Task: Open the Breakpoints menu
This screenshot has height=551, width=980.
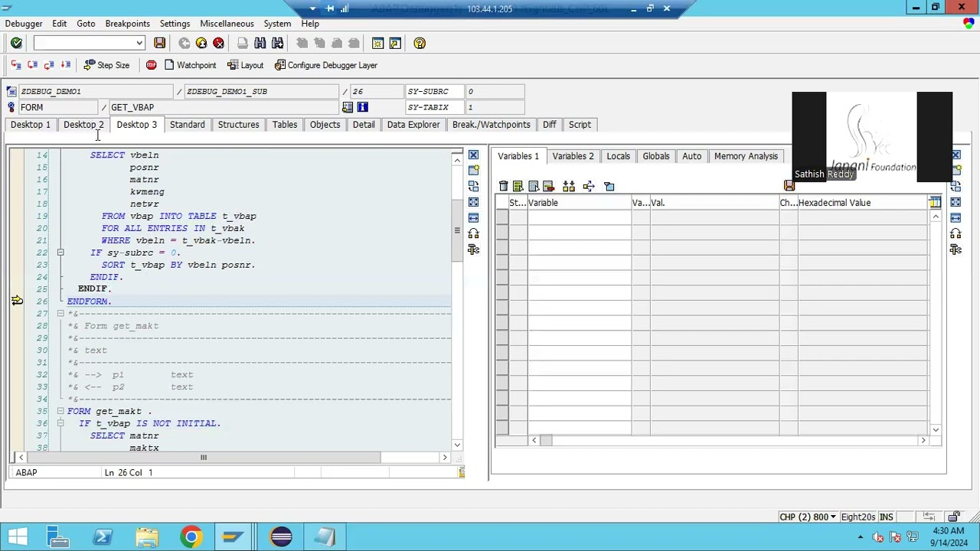Action: tap(127, 24)
